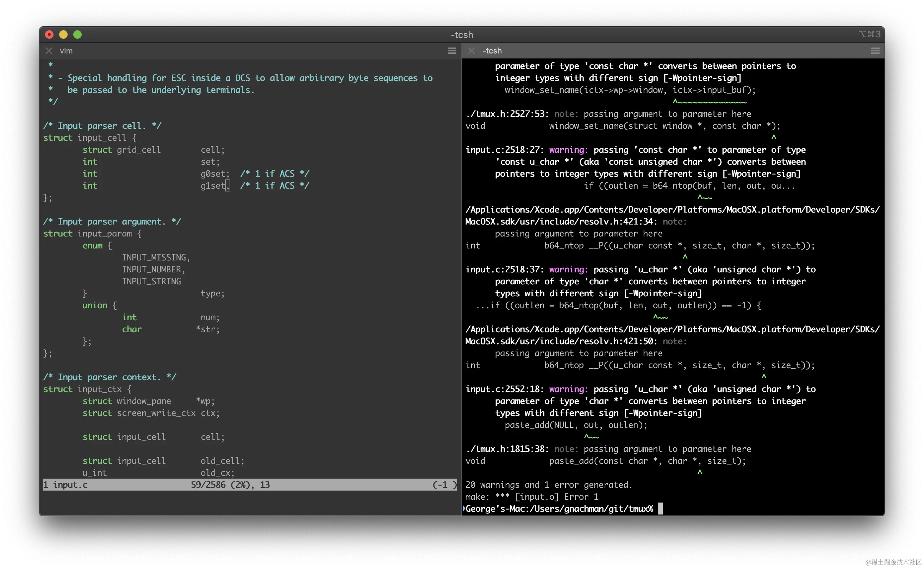
Task: Click the -tcsh window title text
Action: [462, 34]
